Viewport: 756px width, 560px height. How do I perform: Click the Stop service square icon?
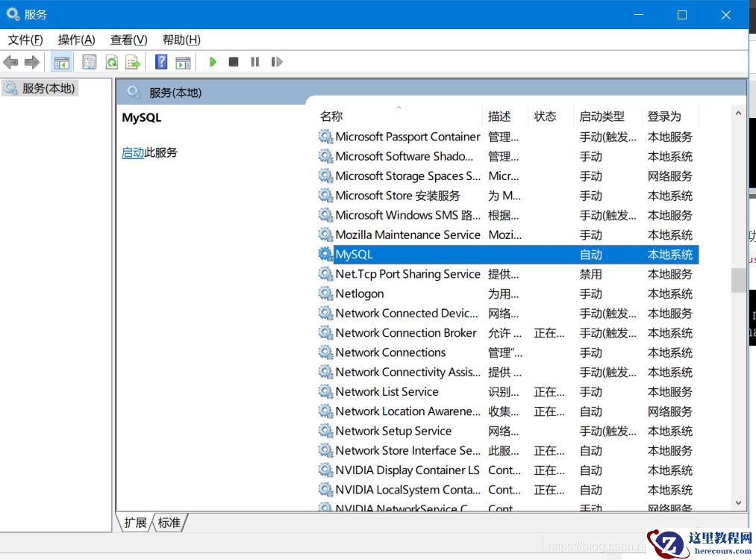(234, 62)
